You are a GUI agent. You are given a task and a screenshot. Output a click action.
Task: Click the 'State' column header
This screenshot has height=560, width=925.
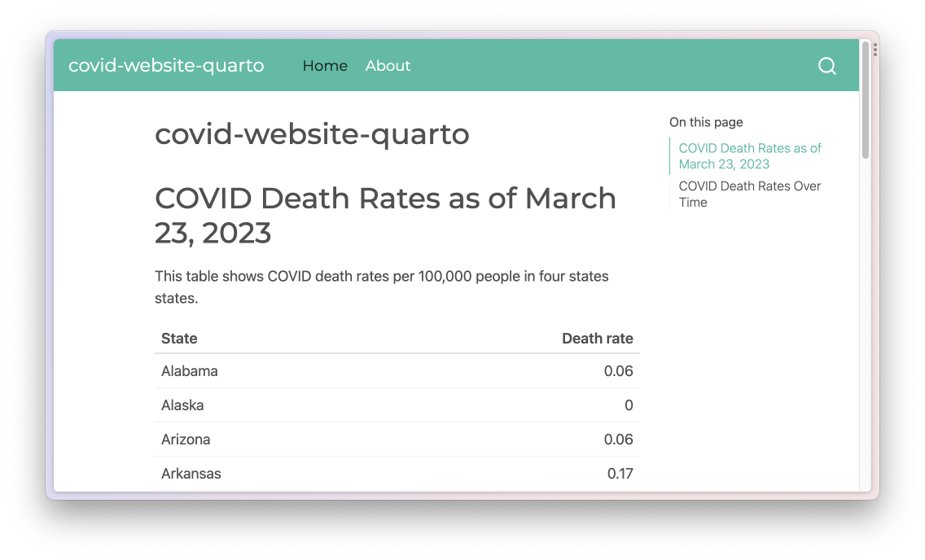(179, 339)
